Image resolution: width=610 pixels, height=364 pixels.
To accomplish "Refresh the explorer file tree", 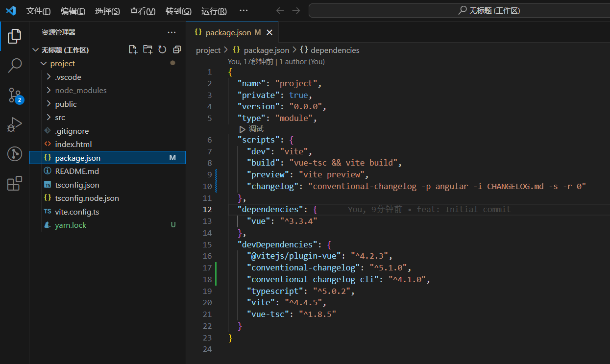I will (x=162, y=49).
